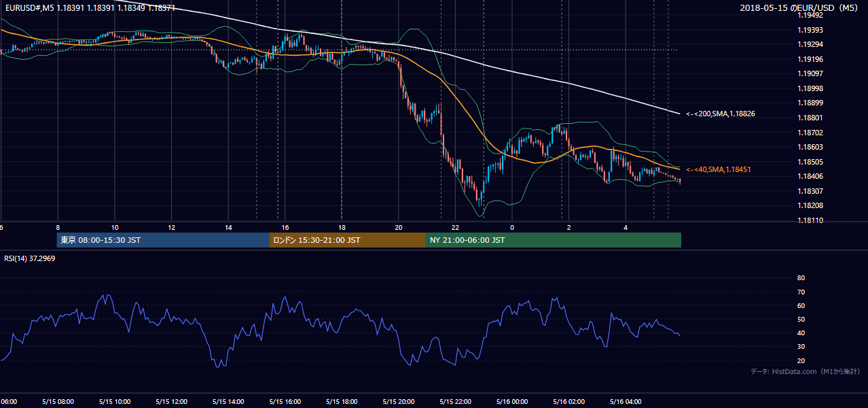Click the 5/15 20:00 bottom time label
868x408 pixels.
(x=399, y=401)
